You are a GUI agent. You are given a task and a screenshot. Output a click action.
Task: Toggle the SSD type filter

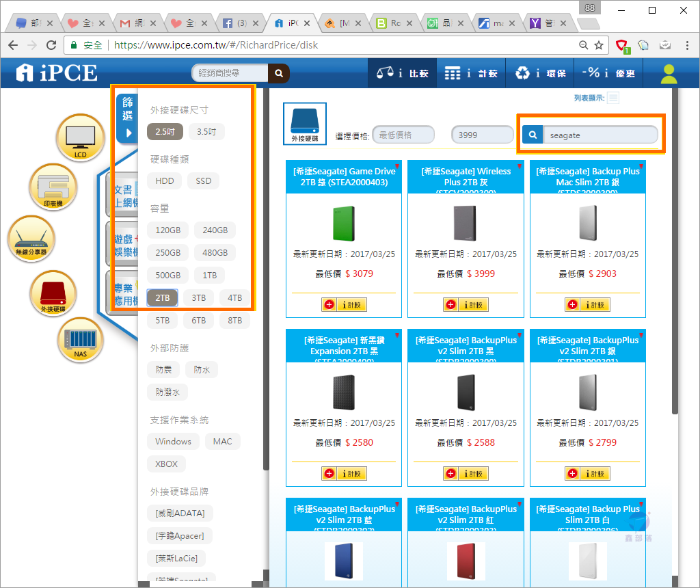tap(204, 181)
